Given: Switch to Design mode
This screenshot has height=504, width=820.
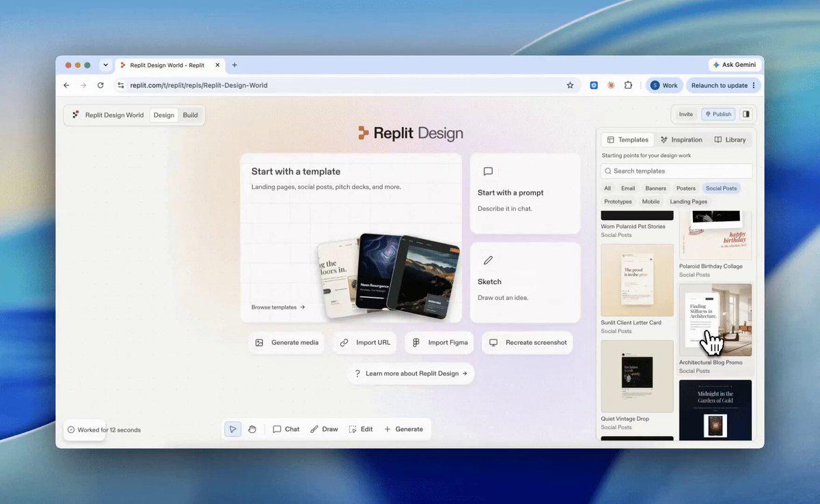Looking at the screenshot, I should coord(164,115).
